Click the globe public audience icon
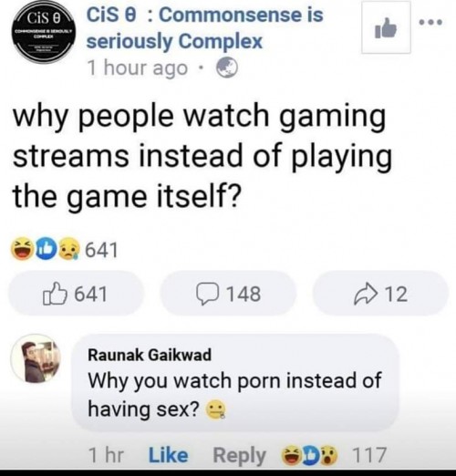Viewport: 456px width, 476px height. pyautogui.click(x=227, y=67)
